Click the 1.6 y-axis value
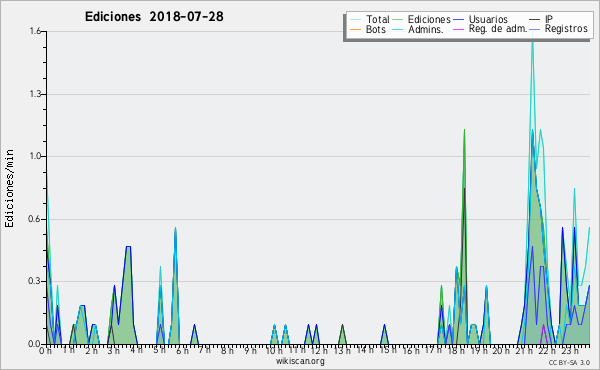 [35, 31]
